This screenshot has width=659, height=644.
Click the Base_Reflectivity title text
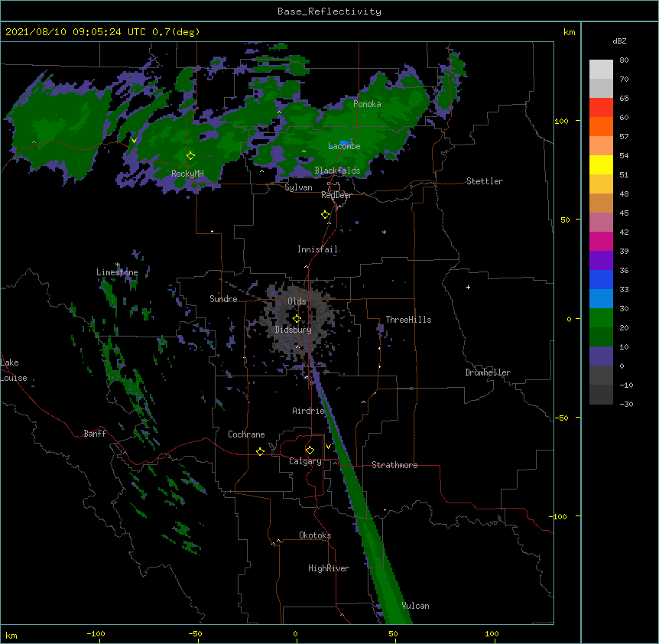(329, 11)
